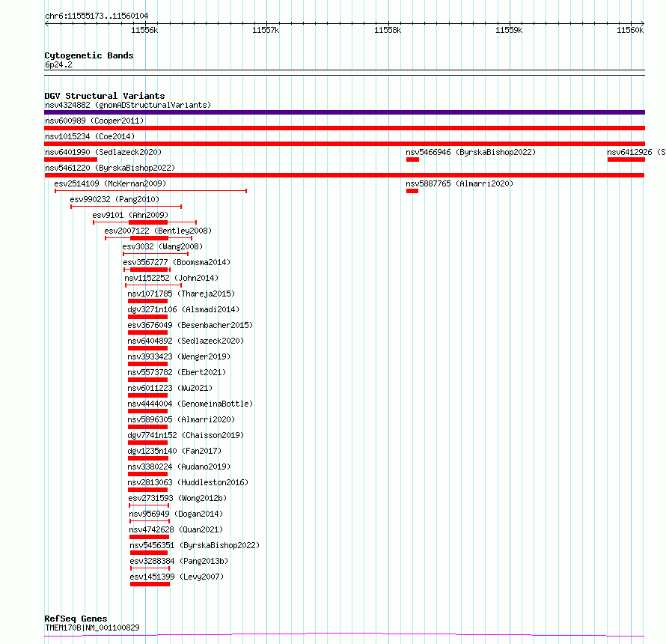Open nsv5466946 (ByrskaBishop2022) variant
Image resolution: width=666 pixels, height=644 pixels.
tap(471, 152)
